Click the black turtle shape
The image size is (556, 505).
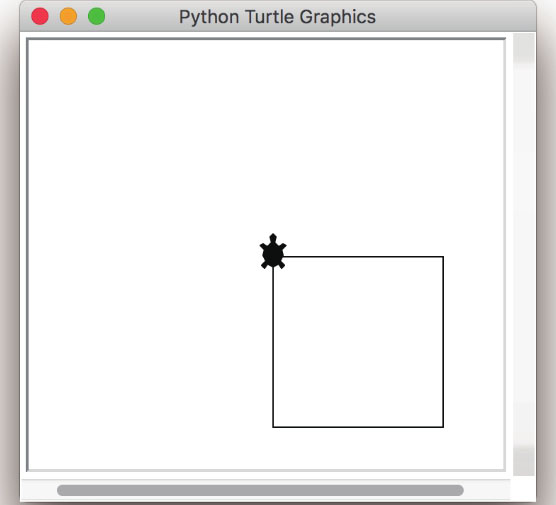273,251
